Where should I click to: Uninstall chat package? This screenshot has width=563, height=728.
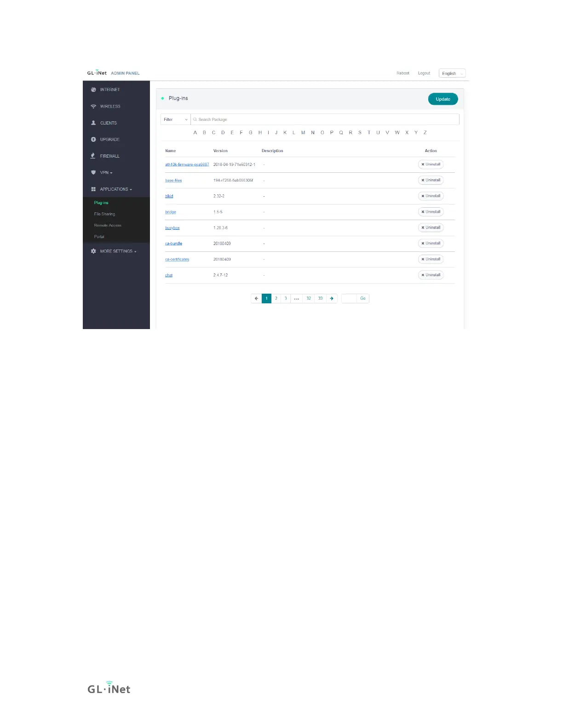[x=431, y=275]
